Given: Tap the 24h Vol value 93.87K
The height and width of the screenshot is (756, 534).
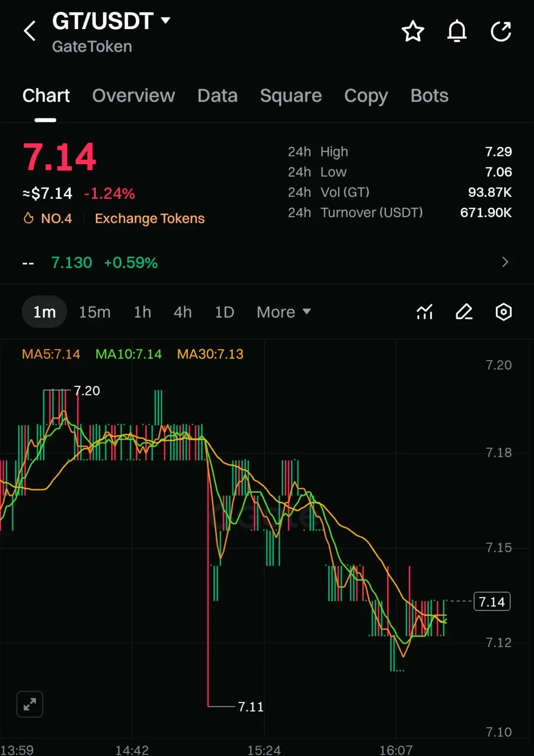Looking at the screenshot, I should point(490,192).
